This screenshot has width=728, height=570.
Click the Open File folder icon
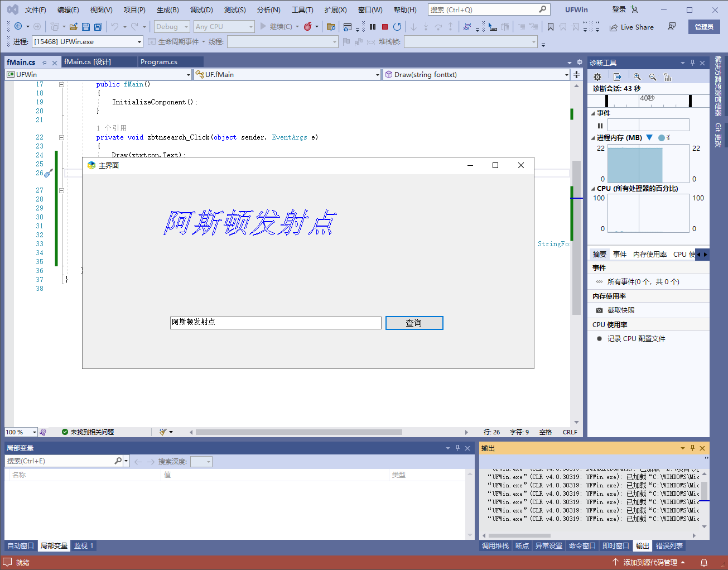click(74, 27)
